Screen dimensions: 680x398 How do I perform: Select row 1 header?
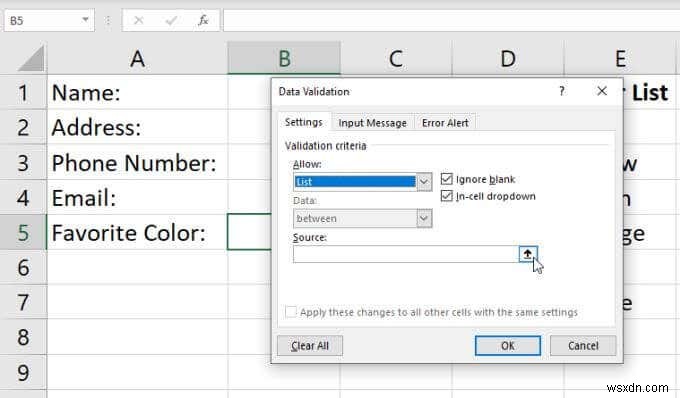23,92
